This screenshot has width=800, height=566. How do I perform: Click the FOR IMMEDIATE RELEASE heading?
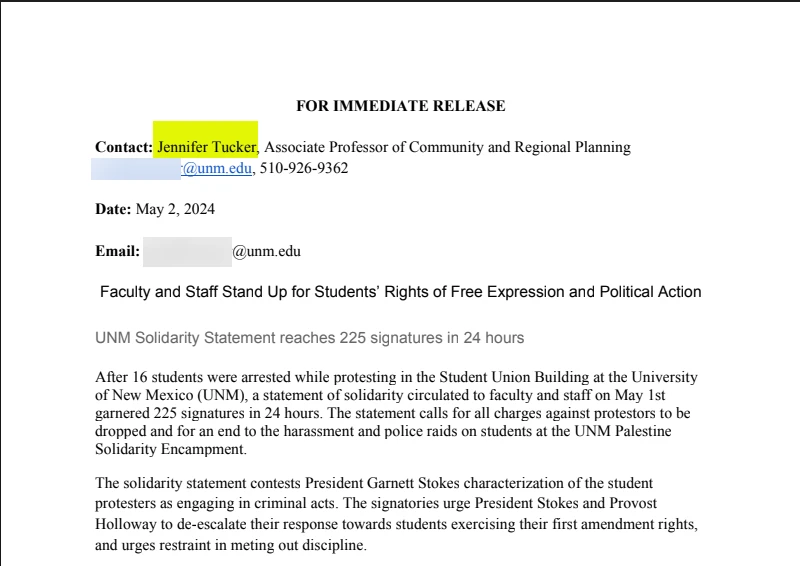tap(400, 106)
